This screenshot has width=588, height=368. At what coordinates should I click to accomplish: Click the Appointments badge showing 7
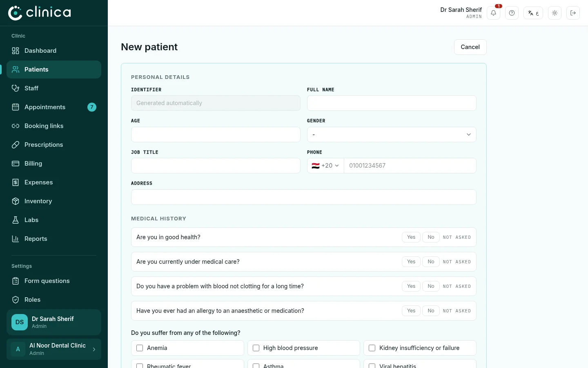click(92, 107)
